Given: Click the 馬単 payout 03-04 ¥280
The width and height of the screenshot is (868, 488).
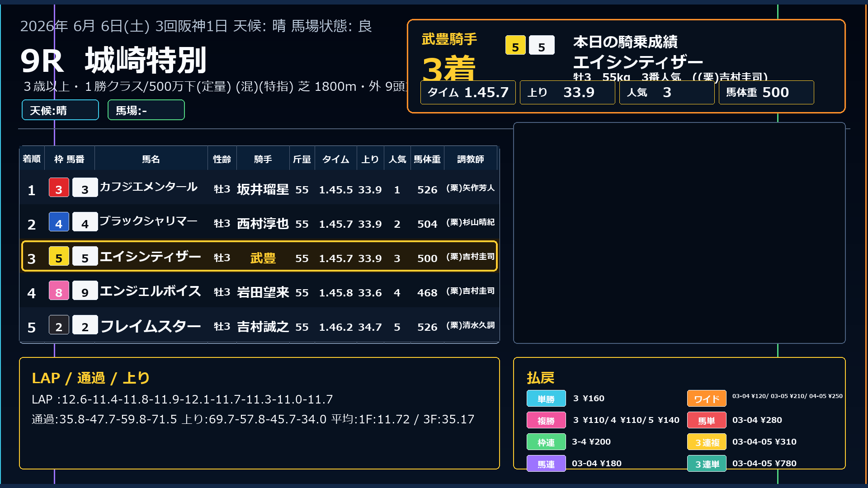Looking at the screenshot, I should pyautogui.click(x=757, y=420).
